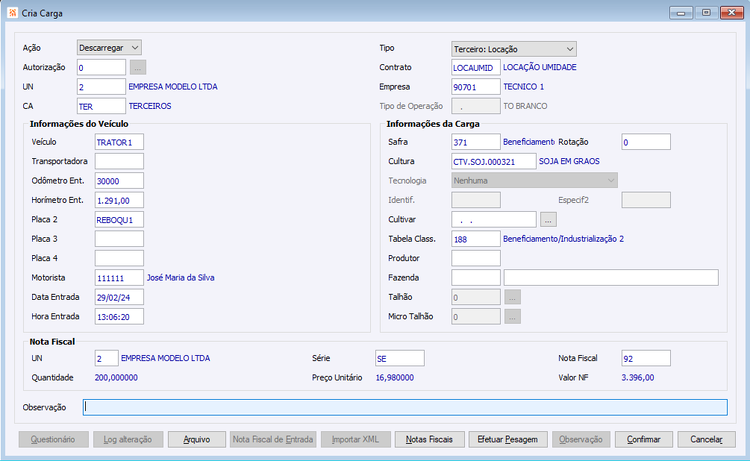Click the Talhão lookup ellipsis button
The width and height of the screenshot is (750, 461).
[512, 297]
